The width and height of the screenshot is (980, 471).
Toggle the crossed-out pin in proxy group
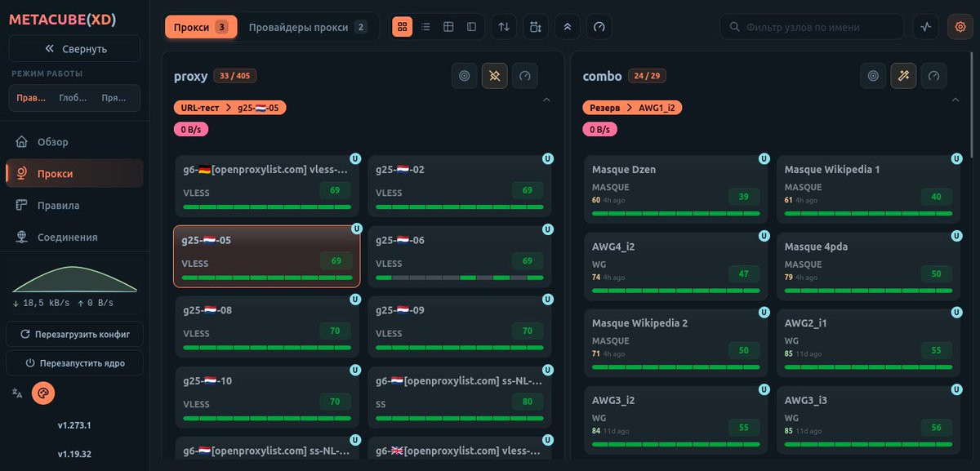click(x=494, y=76)
